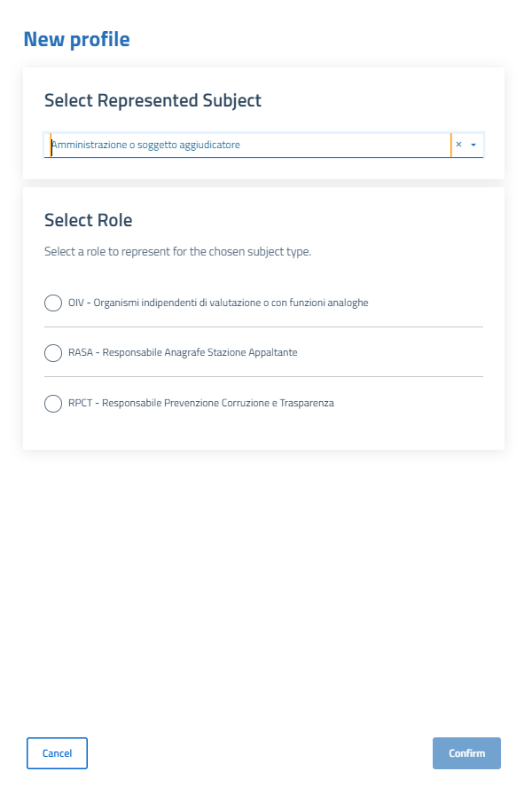Click the divider line between OIV and RASA
Screen dimensions: 532x795
pyautogui.click(x=263, y=327)
